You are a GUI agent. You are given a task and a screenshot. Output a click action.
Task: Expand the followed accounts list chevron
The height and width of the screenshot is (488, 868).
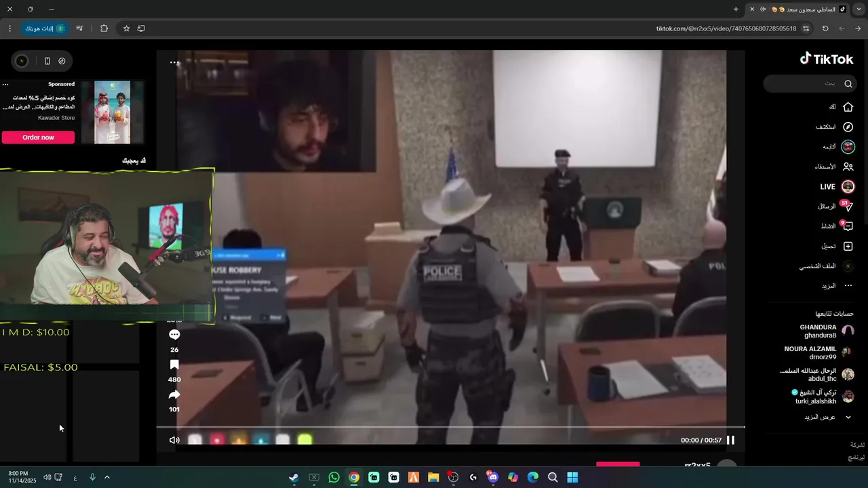(848, 417)
